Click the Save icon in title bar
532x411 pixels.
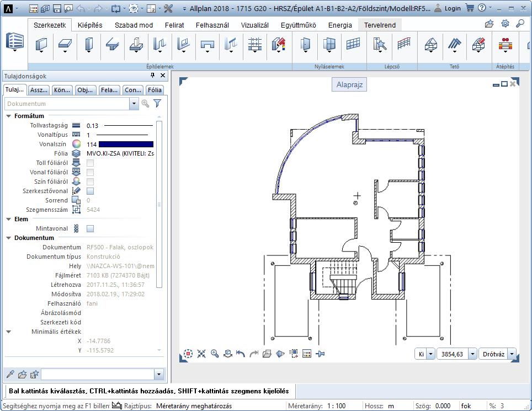click(x=57, y=8)
